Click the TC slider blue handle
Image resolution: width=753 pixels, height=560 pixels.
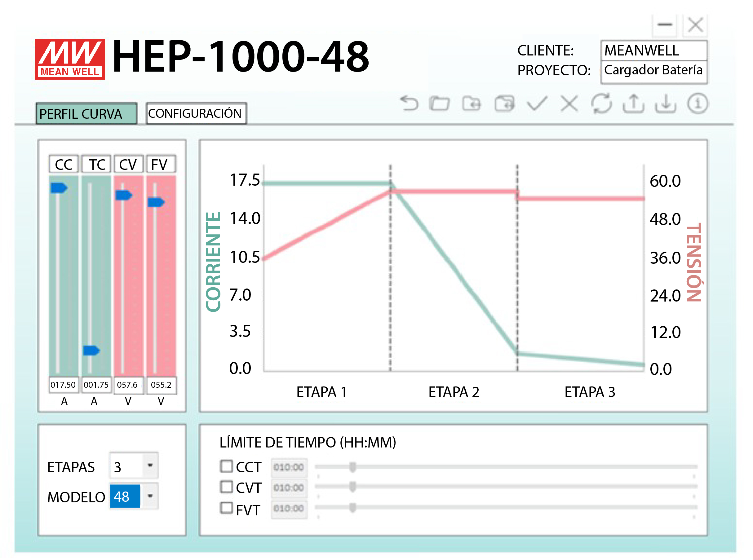pos(91,351)
